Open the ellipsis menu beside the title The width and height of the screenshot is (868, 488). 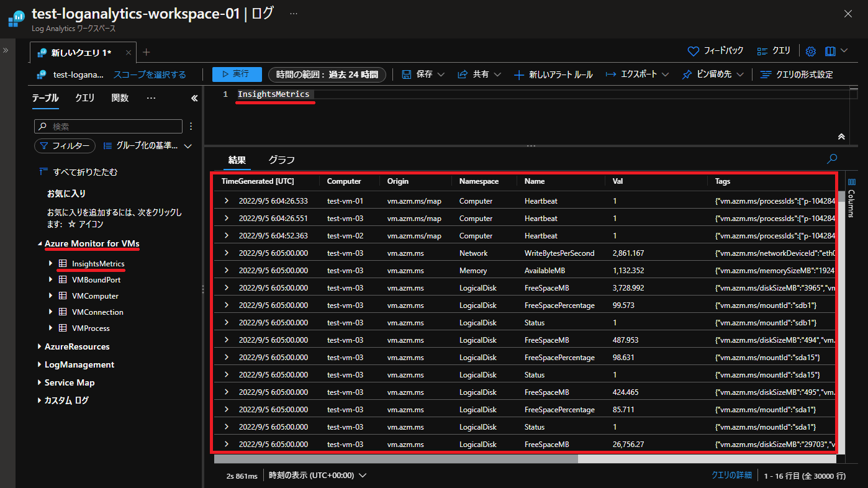[x=294, y=13]
